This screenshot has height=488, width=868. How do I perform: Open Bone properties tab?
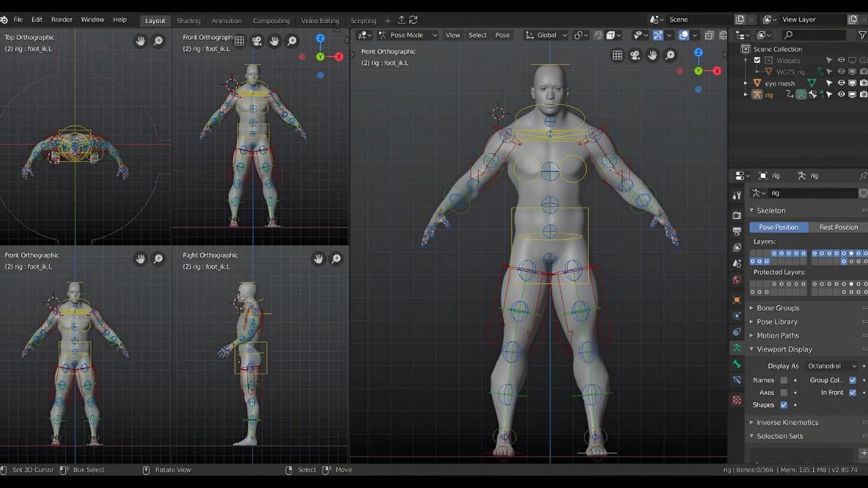click(736, 364)
